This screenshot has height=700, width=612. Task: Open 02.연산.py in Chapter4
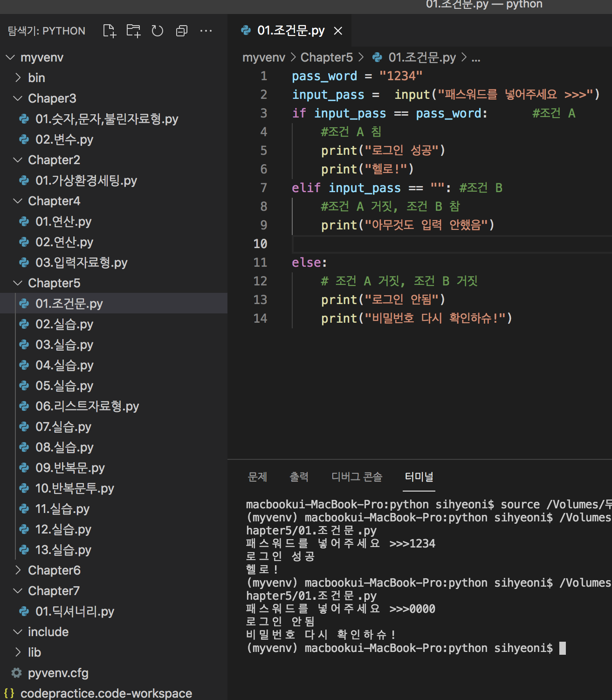[114, 242]
